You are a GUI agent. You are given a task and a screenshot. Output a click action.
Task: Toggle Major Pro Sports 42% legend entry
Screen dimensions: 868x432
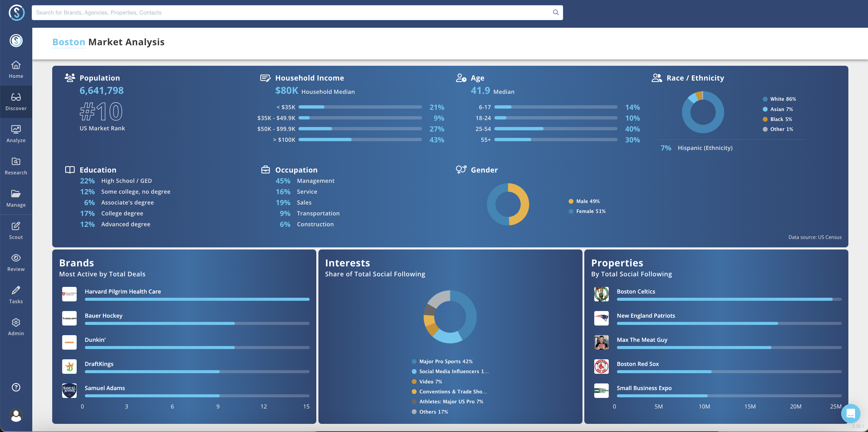click(x=442, y=361)
